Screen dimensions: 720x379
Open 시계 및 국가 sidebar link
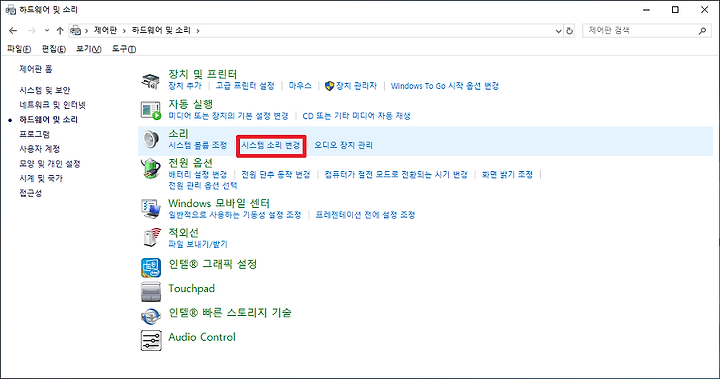point(41,178)
